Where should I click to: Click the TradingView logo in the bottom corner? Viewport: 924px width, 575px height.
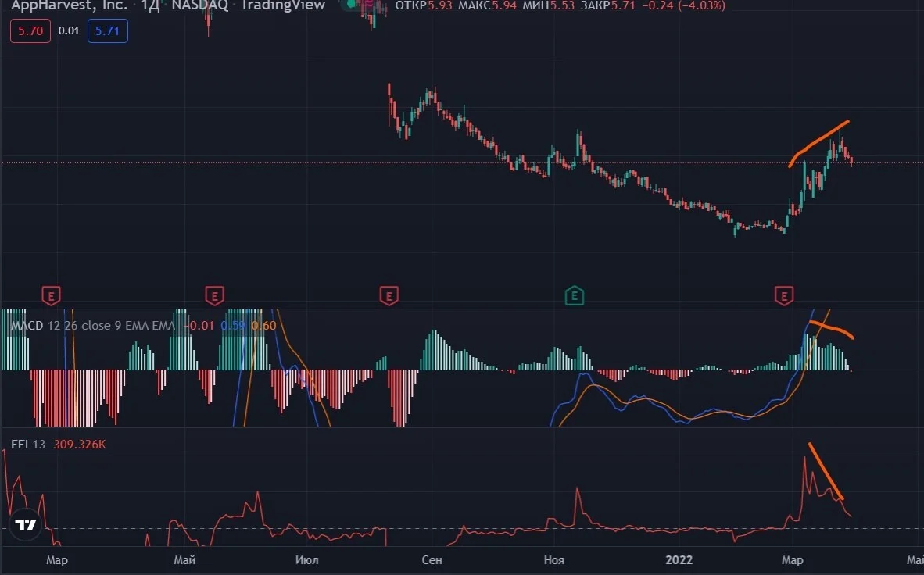point(25,525)
